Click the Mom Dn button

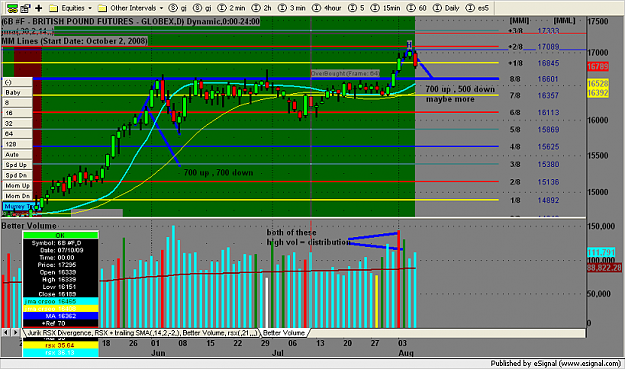click(17, 196)
